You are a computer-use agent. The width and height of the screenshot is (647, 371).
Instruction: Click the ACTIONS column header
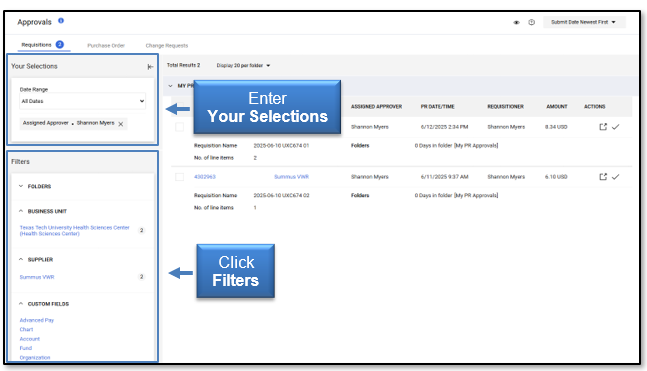595,106
